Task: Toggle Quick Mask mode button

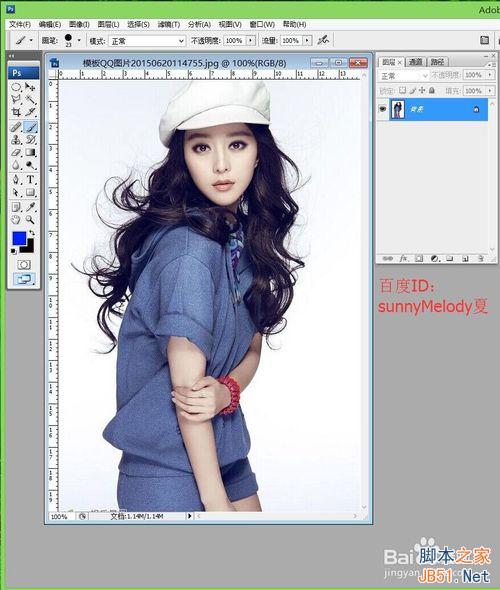Action: [24, 265]
